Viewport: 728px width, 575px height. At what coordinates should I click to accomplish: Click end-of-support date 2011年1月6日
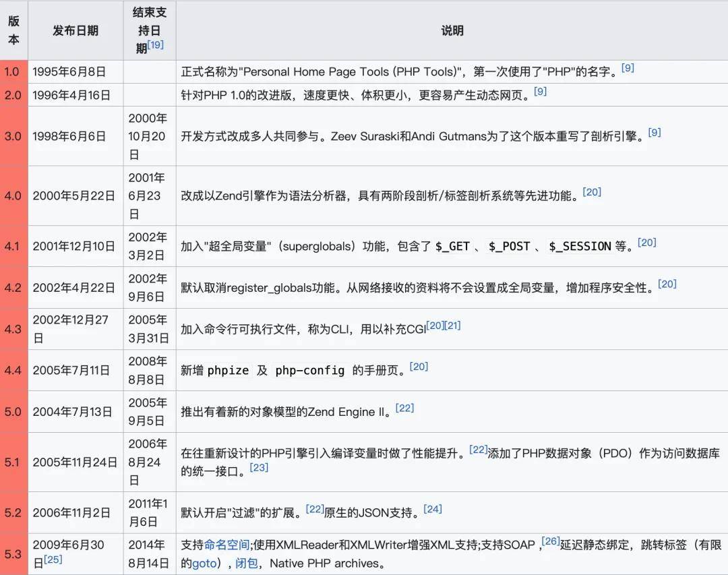point(148,513)
